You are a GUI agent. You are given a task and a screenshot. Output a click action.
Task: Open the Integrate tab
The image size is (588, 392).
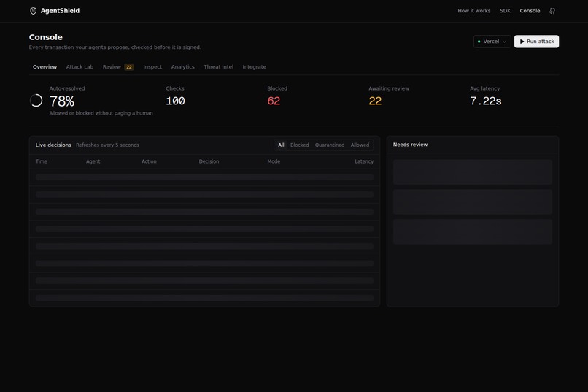pyautogui.click(x=254, y=66)
